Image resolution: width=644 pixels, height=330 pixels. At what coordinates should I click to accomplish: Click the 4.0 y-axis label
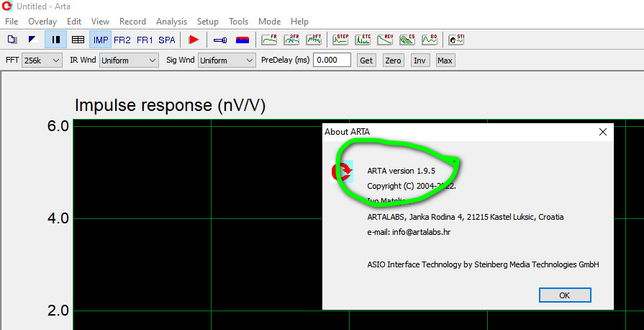[x=59, y=218]
